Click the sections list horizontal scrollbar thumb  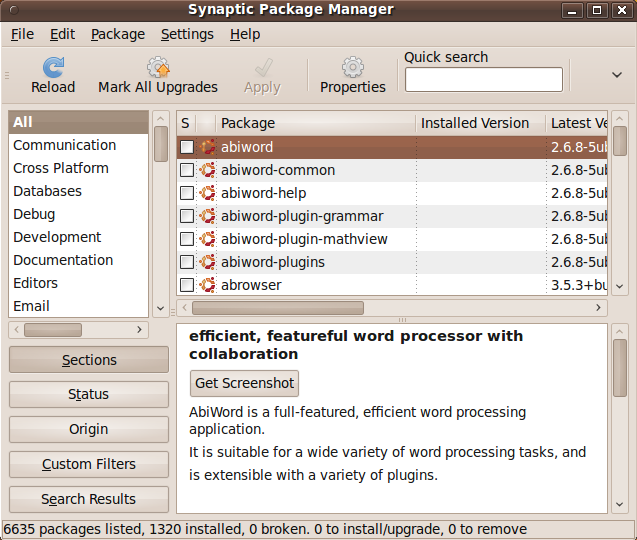(x=53, y=330)
